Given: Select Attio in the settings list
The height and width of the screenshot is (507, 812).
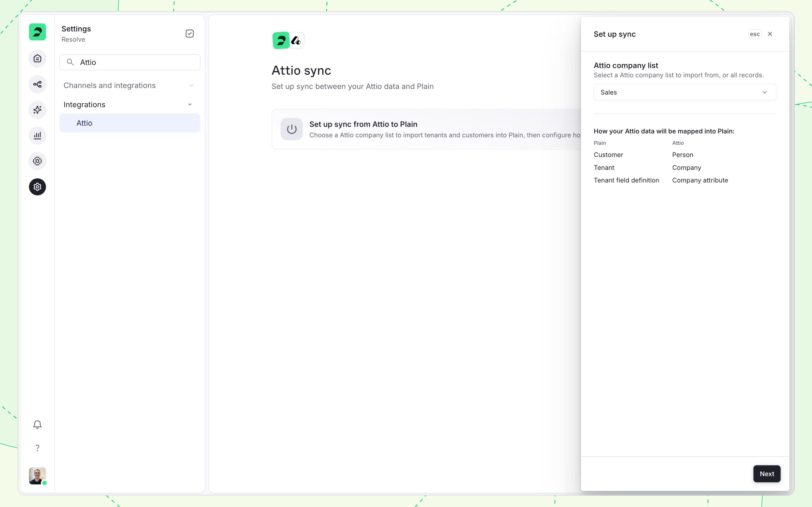Looking at the screenshot, I should point(130,123).
